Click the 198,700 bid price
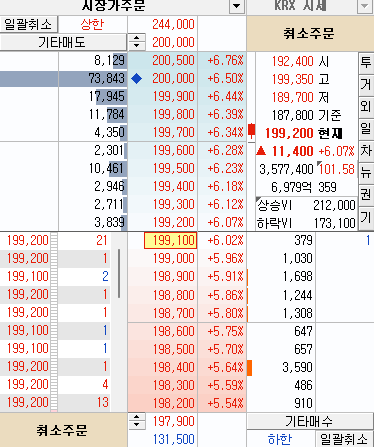Viewport: 374px width, 447px height. pos(173,313)
